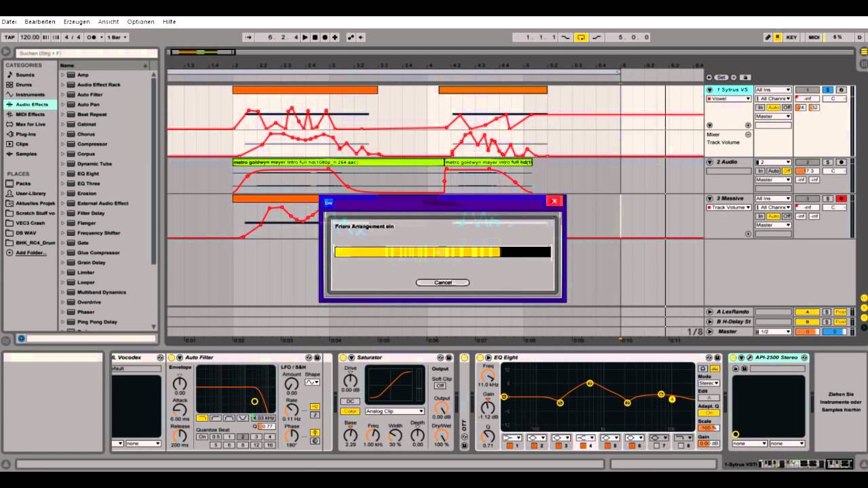Click the yellow freeze progress bar

coord(442,252)
